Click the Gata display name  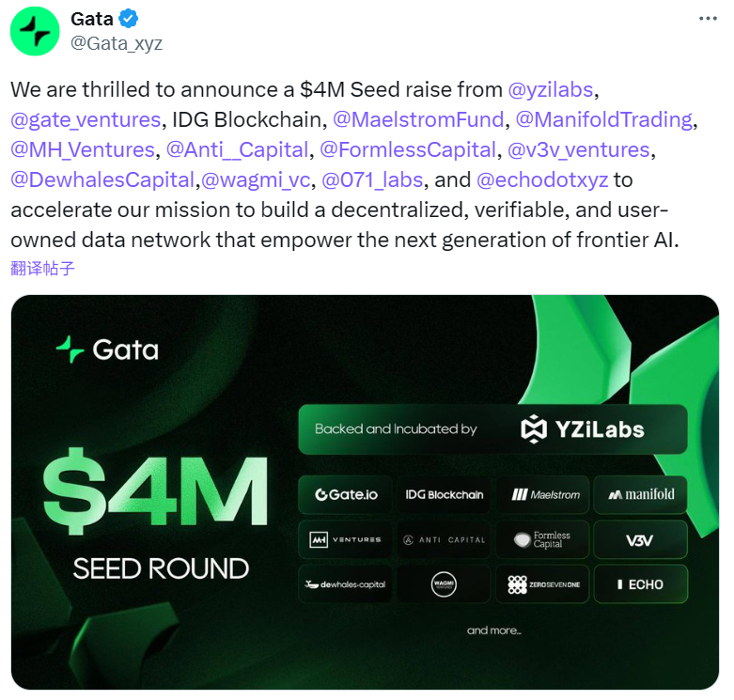92,20
